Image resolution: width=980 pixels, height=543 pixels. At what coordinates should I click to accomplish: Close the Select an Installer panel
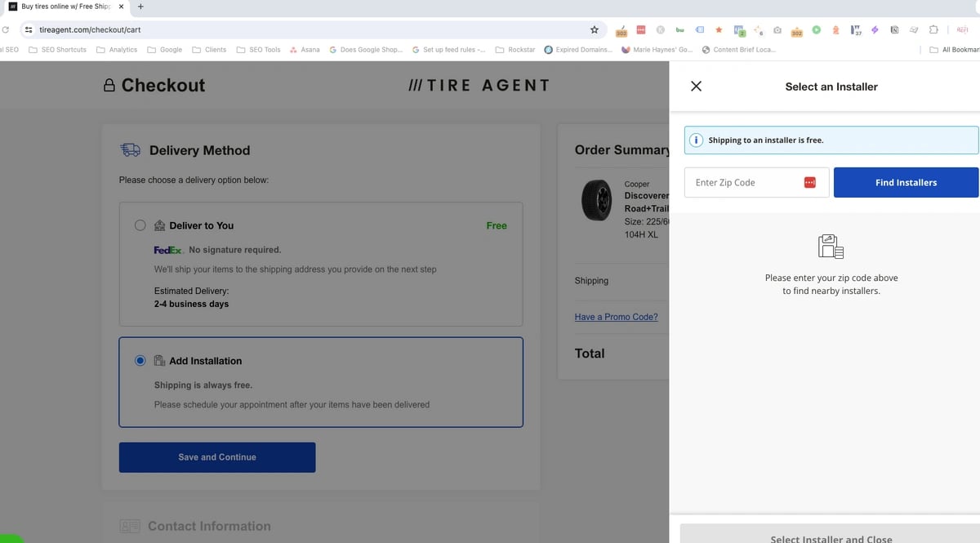[x=696, y=87]
